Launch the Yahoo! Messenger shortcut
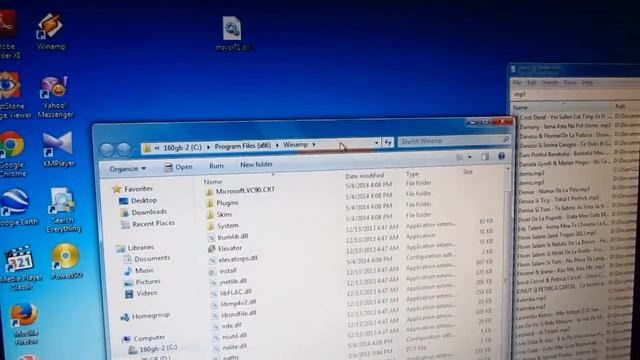The height and width of the screenshot is (360, 640). [x=56, y=97]
